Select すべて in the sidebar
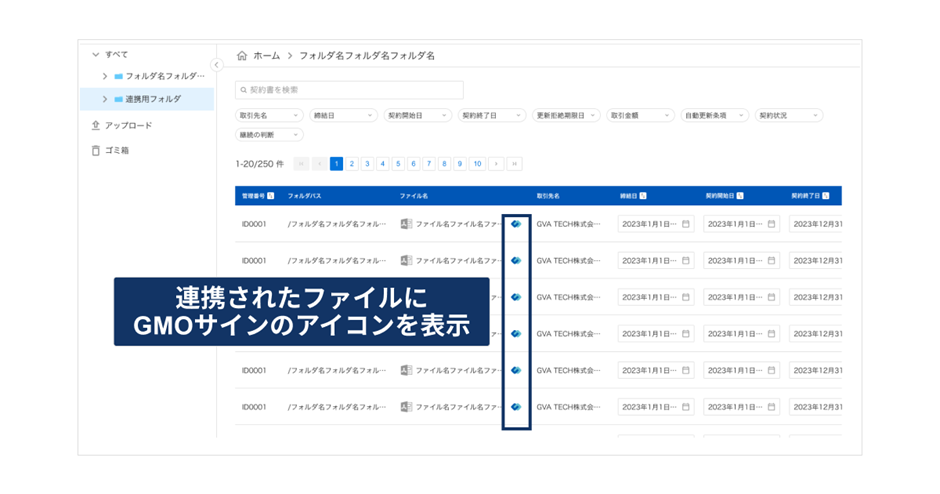The width and height of the screenshot is (940, 494). (x=116, y=55)
